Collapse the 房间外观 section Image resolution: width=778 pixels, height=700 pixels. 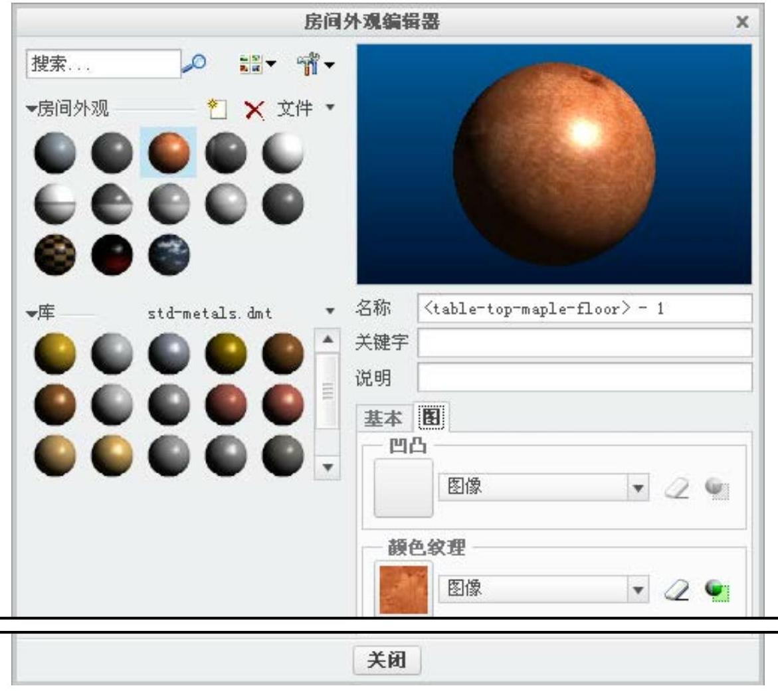(31, 109)
